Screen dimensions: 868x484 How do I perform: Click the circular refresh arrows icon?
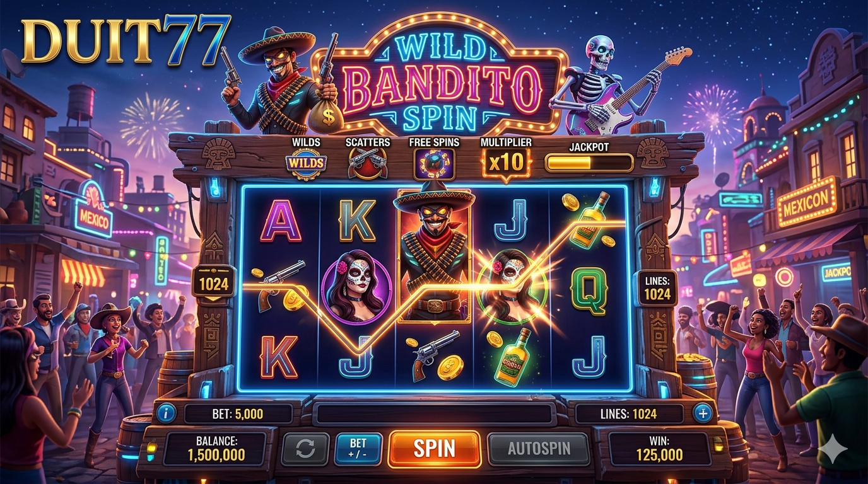click(x=305, y=449)
